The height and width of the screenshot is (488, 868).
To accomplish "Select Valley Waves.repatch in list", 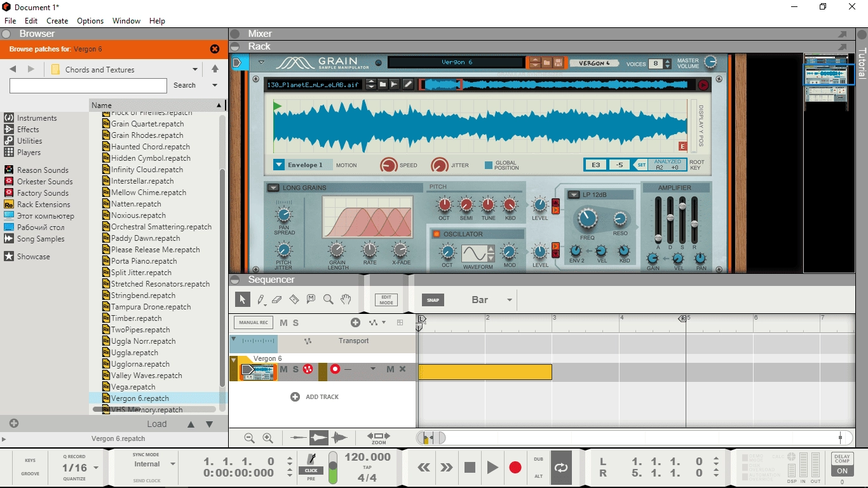I will tap(146, 375).
